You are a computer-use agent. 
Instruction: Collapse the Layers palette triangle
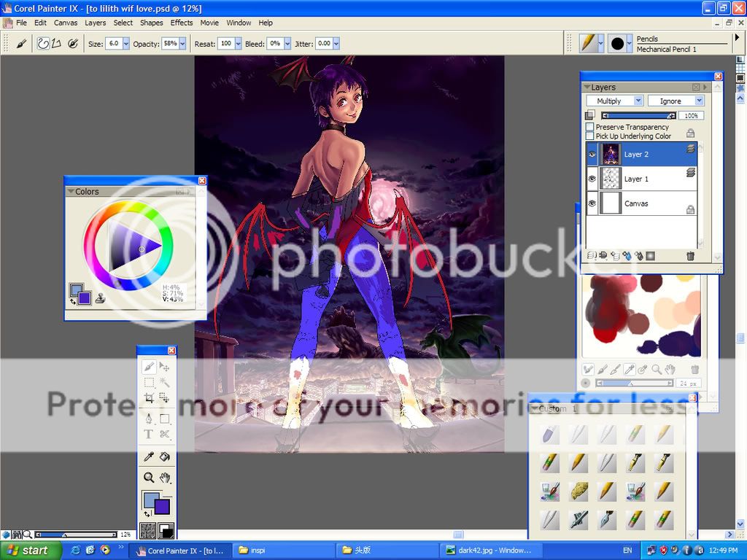[587, 87]
